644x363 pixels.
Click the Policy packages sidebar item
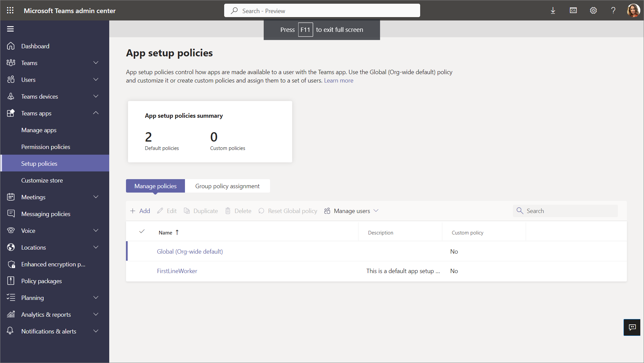tap(42, 281)
